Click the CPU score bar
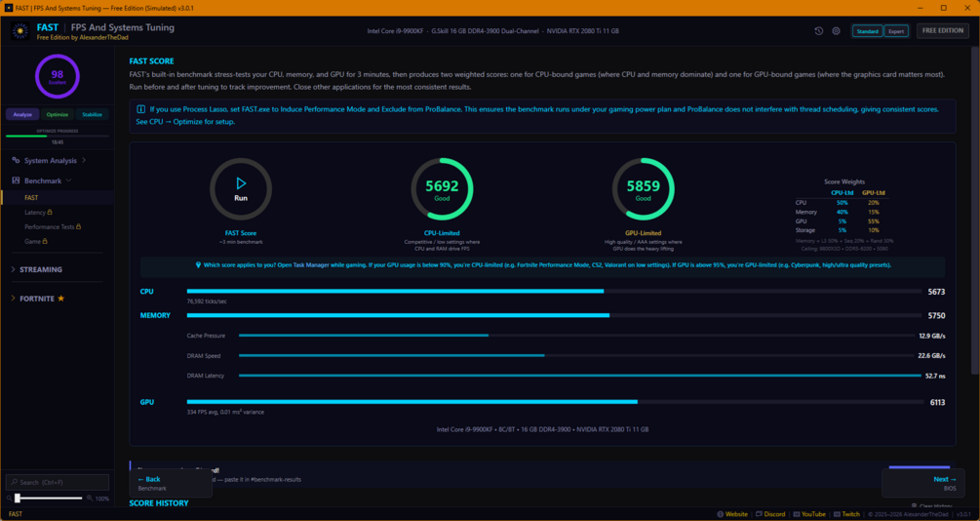 tap(554, 292)
